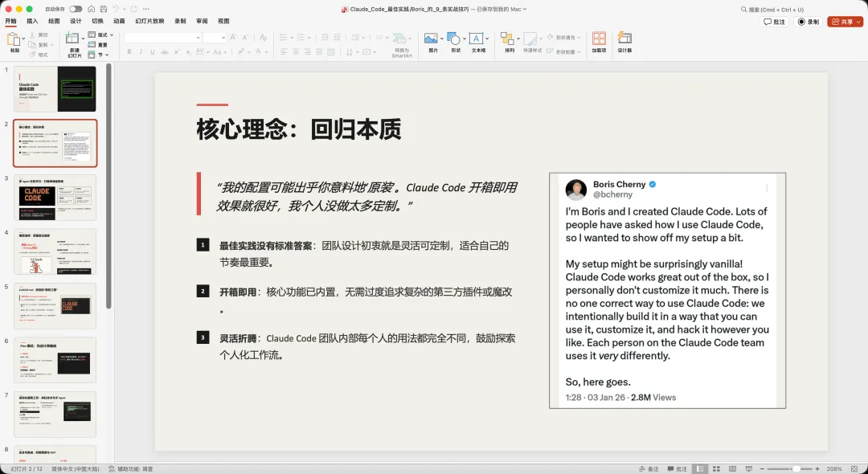
Task: Select the 动画 tab
Action: coord(119,21)
